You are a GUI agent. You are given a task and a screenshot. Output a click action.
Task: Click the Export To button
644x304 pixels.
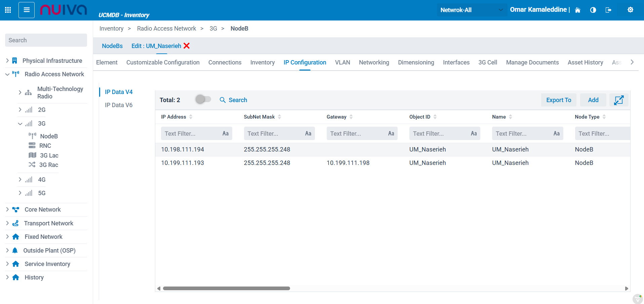[x=558, y=100]
